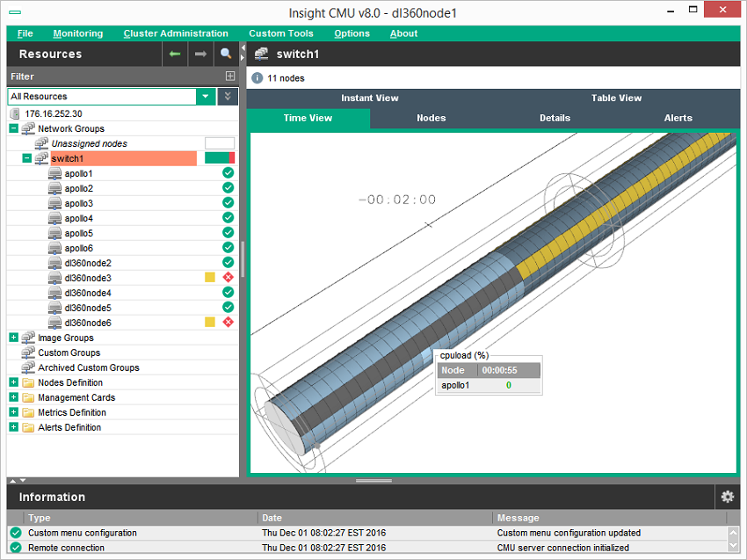The width and height of the screenshot is (747, 560).
Task: Click the Archived Custom Groups icon
Action: click(28, 367)
